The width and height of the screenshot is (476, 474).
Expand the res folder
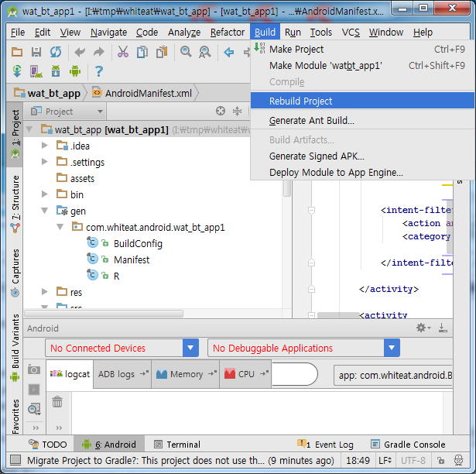[45, 292]
